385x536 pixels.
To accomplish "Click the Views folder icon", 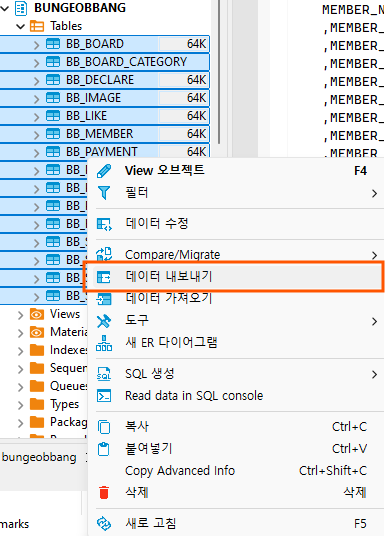I will [x=37, y=314].
